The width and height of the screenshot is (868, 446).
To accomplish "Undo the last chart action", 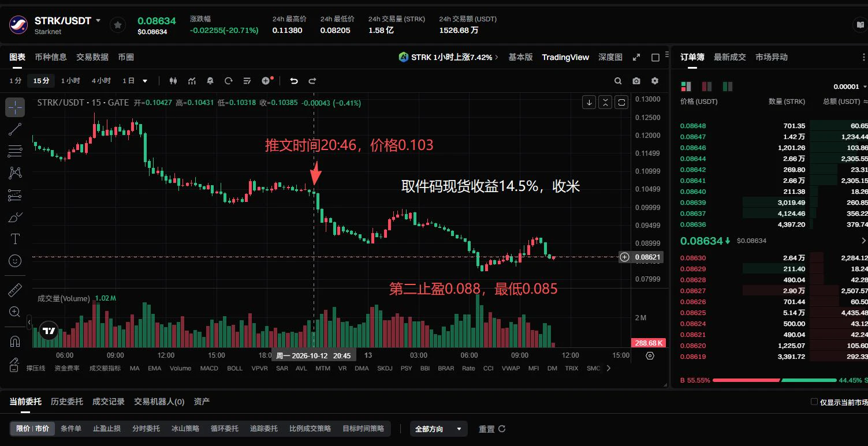I will pos(294,81).
